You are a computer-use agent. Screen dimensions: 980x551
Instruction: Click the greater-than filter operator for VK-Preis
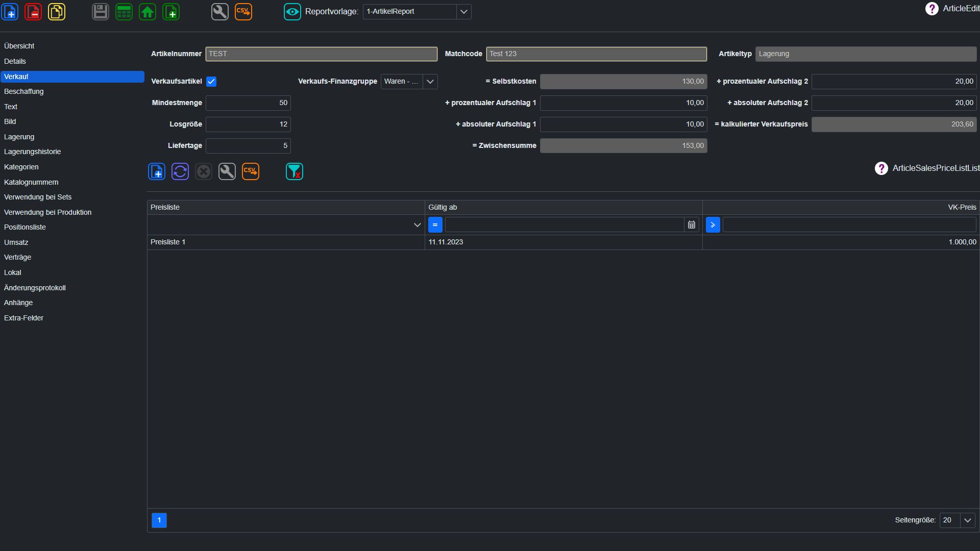[x=713, y=224]
